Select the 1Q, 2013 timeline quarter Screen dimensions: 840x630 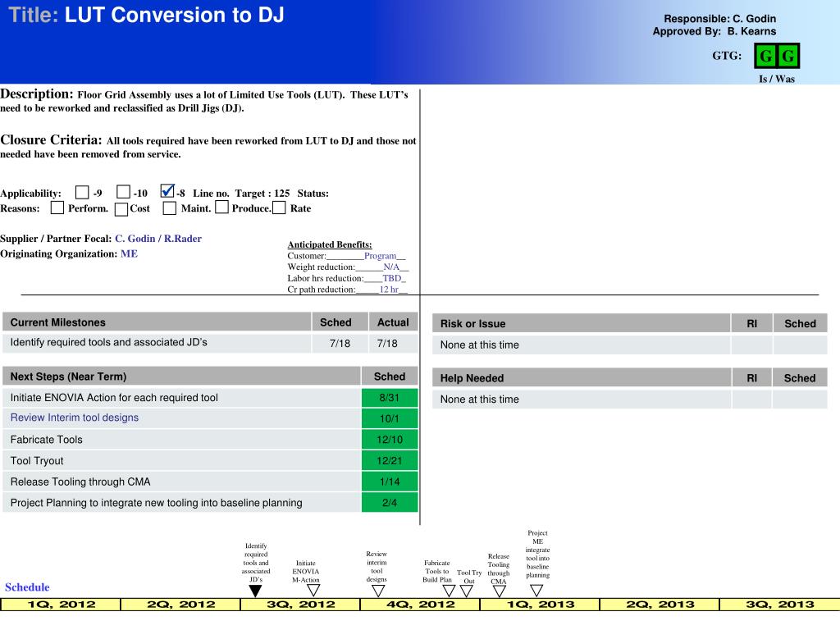click(540, 605)
